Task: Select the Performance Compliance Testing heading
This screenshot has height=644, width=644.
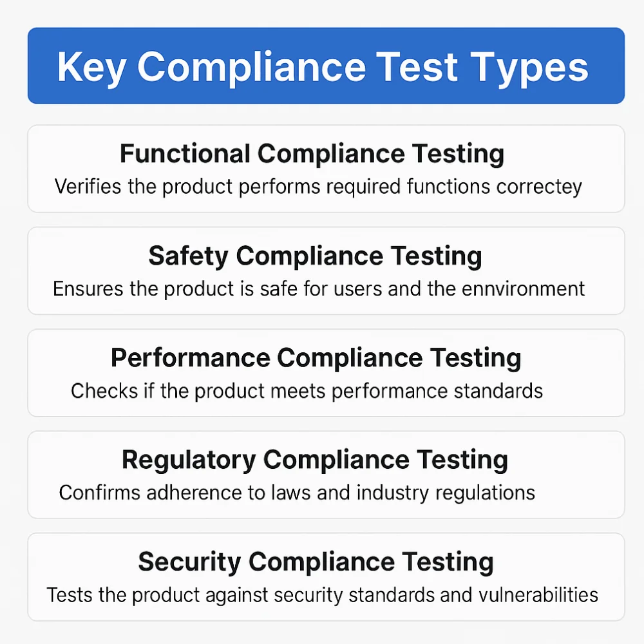Action: tap(316, 357)
